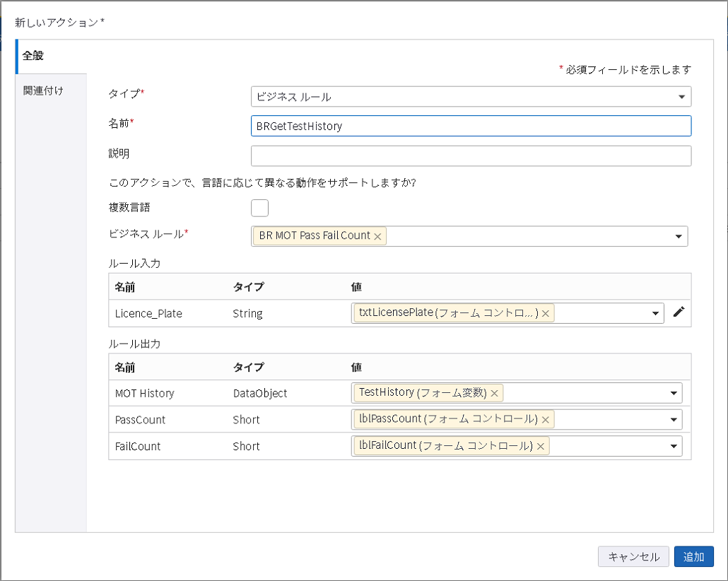Open the FailCount value dropdown arrow
This screenshot has height=581, width=728.
point(672,446)
